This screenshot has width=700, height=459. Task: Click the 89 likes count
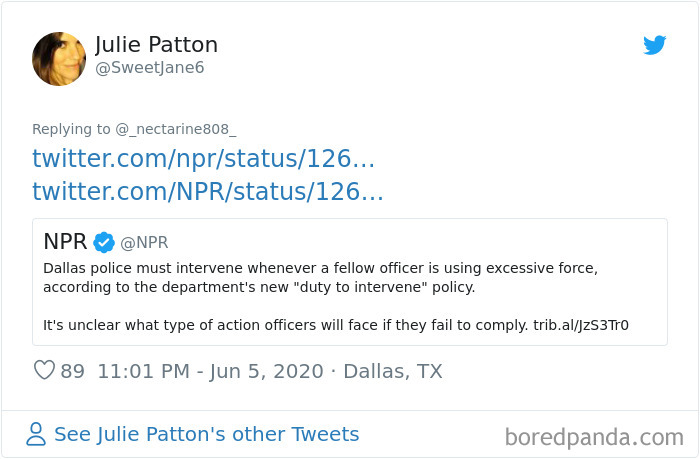pos(73,371)
